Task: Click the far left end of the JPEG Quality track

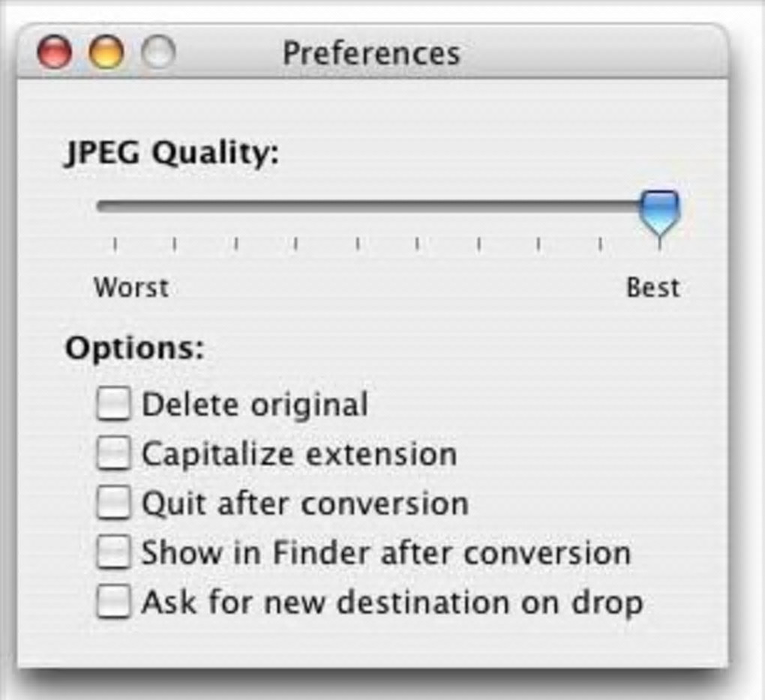Action: 100,206
